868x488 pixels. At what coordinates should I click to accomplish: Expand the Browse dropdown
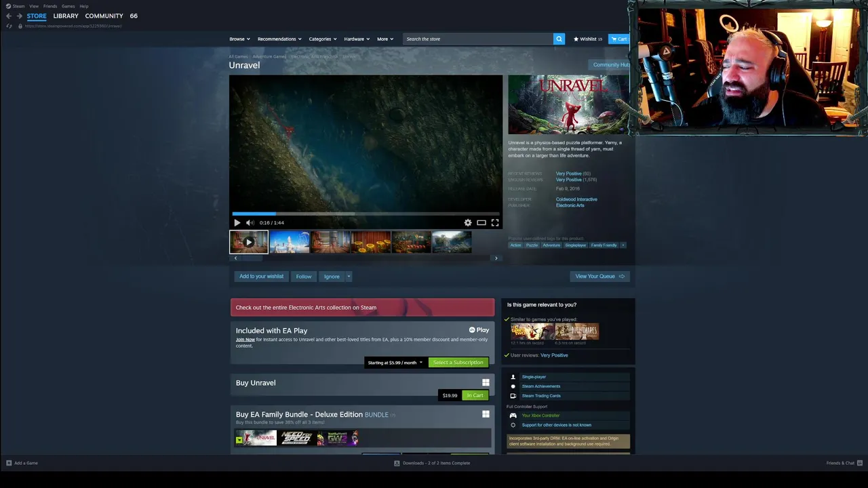click(239, 39)
